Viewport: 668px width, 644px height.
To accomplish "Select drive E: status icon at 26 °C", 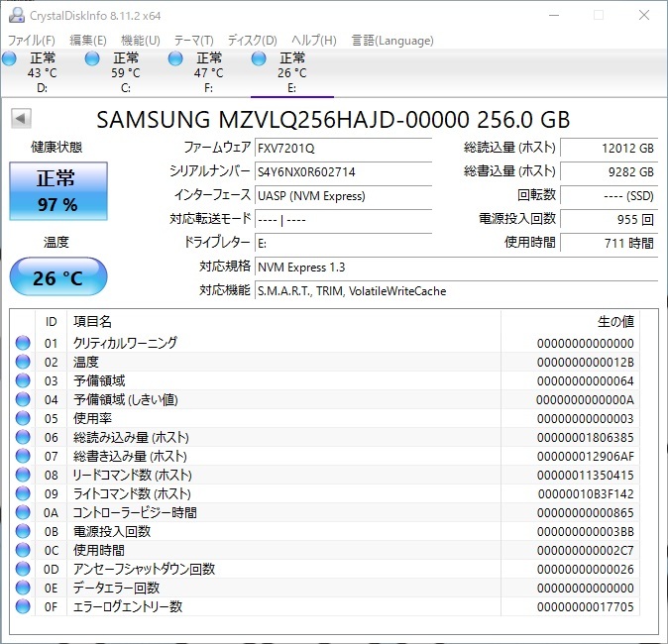I will [x=260, y=59].
